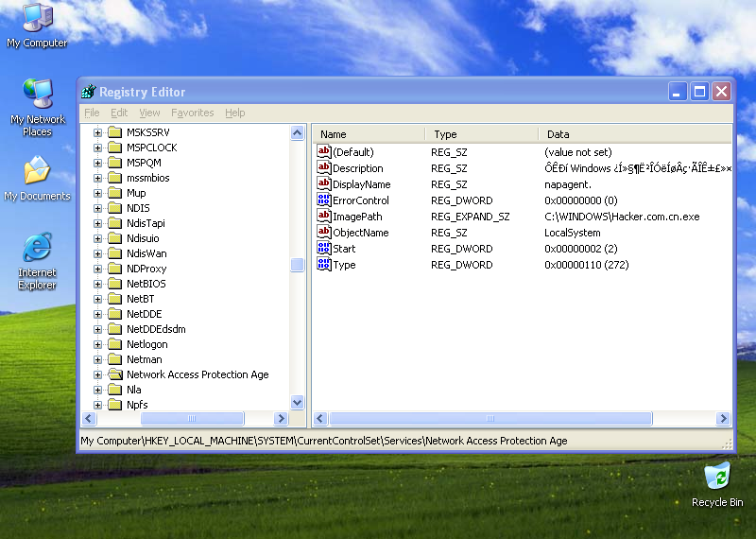
Task: Select the C:\WINDOWS\Hacker.com.cn.exe data cell
Action: [622, 217]
